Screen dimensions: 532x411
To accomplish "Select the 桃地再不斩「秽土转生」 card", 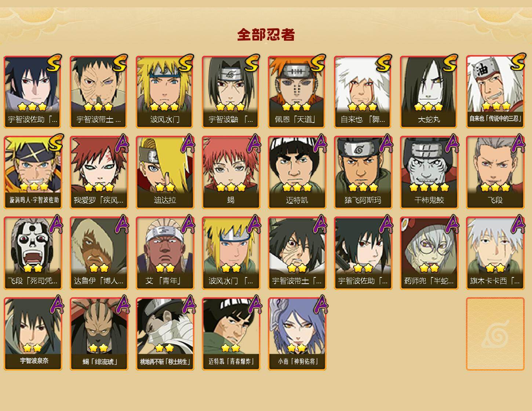I will click(165, 334).
